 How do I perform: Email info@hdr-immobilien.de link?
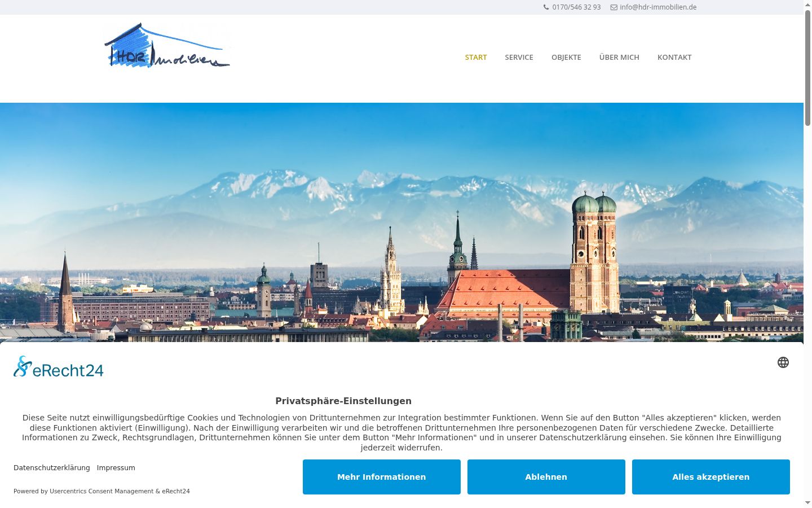point(658,7)
